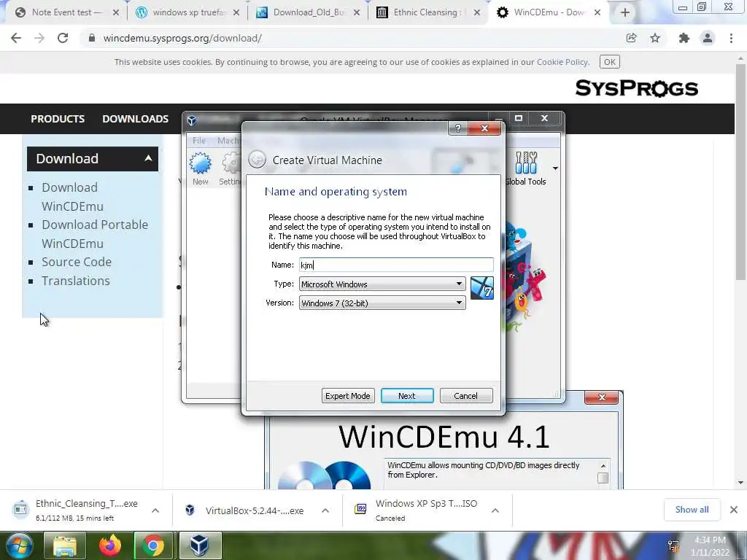
Task: Click Chrome taskbar icon
Action: [x=153, y=545]
